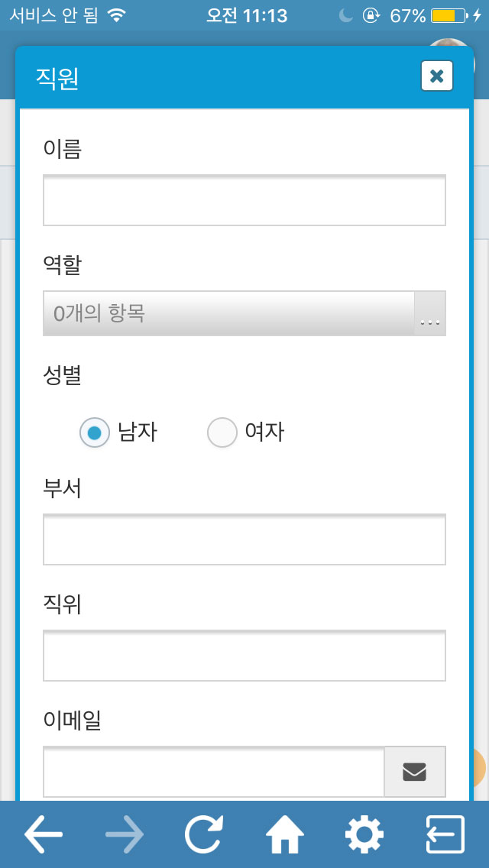Focus the 부서 text input
Screen dimensions: 489x868
[244, 539]
